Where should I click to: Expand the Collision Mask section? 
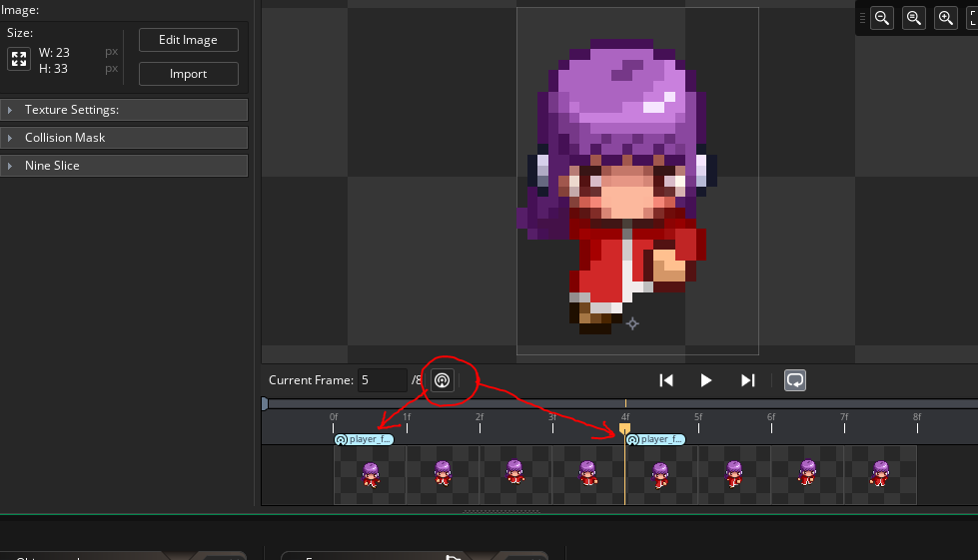click(124, 138)
